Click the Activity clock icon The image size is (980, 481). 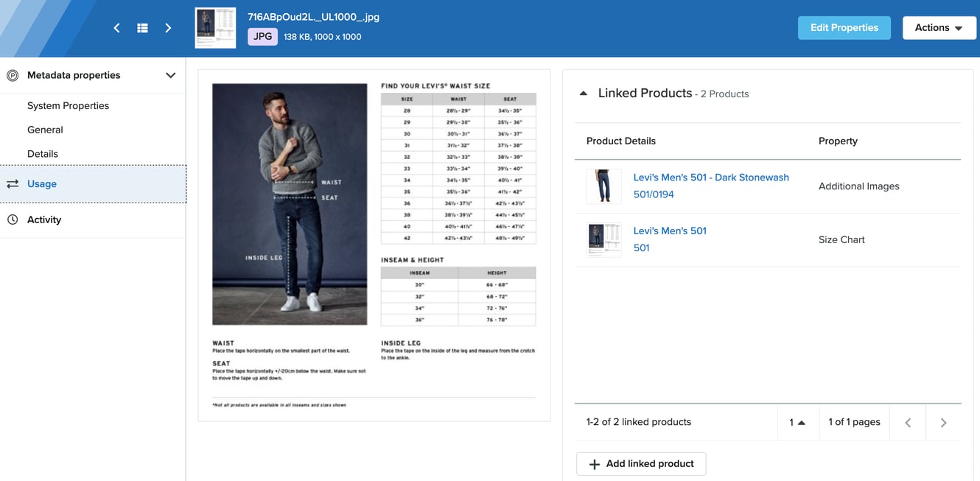tap(13, 220)
